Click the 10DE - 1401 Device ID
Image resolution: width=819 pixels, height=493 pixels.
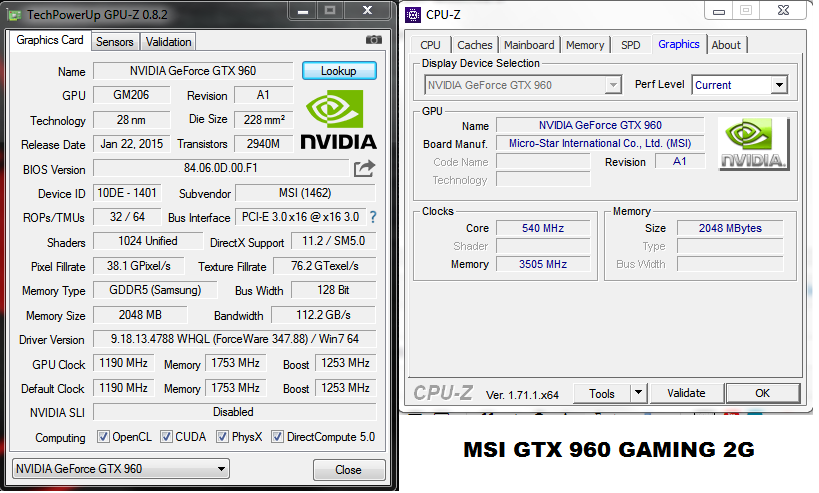[x=127, y=193]
